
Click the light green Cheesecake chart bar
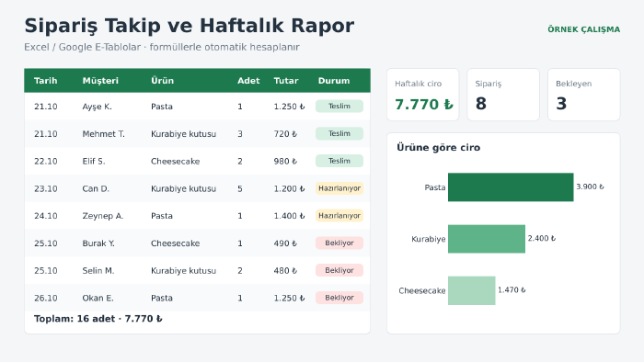click(x=471, y=290)
